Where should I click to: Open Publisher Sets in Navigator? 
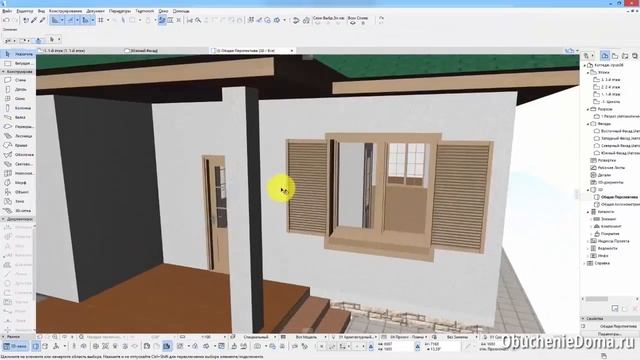point(635,56)
